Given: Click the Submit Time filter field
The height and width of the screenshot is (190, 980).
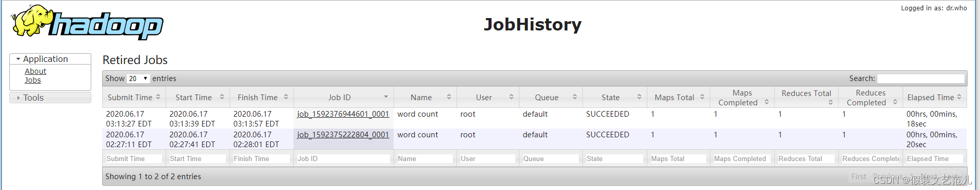Looking at the screenshot, I should 134,159.
